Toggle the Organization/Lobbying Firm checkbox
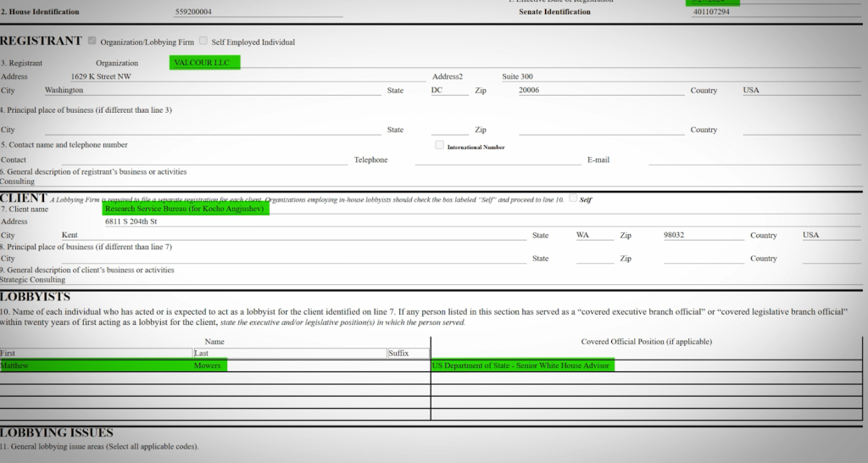The image size is (868, 463). [x=91, y=41]
